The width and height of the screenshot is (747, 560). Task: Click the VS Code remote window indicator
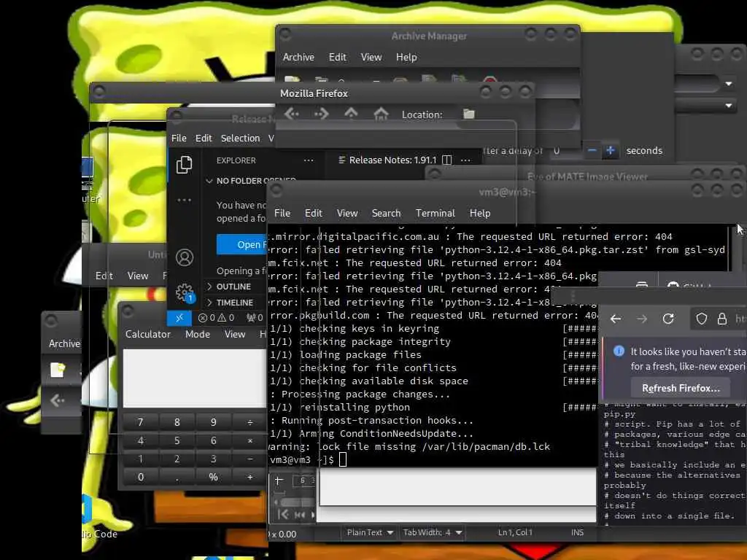point(179,318)
